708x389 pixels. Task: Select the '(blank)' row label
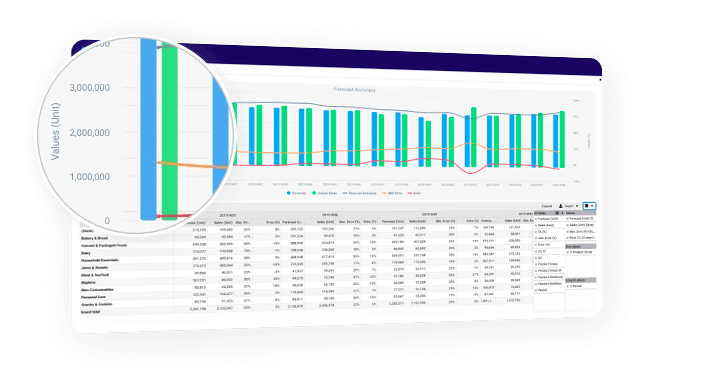coord(87,231)
